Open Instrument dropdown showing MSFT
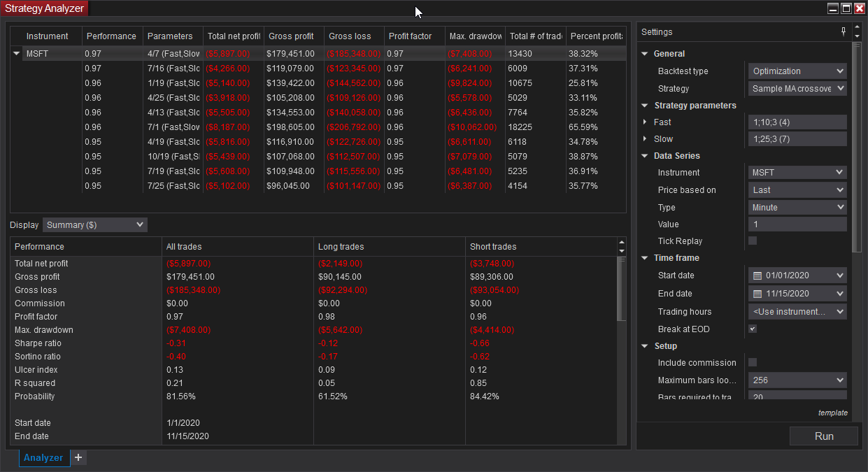868x472 pixels. tap(797, 172)
